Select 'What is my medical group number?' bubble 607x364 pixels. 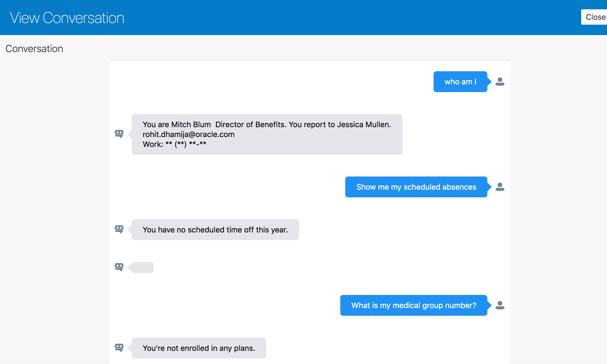point(414,305)
